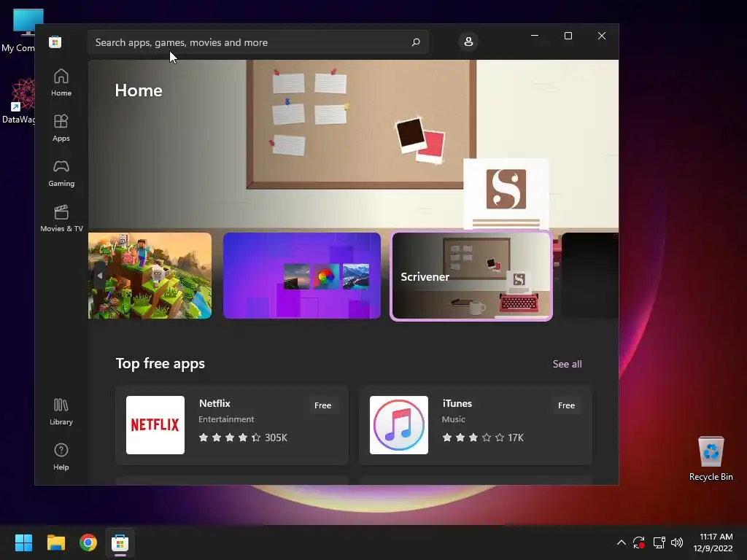Image resolution: width=747 pixels, height=560 pixels.
Task: Click See all next to Top free apps
Action: coord(567,364)
